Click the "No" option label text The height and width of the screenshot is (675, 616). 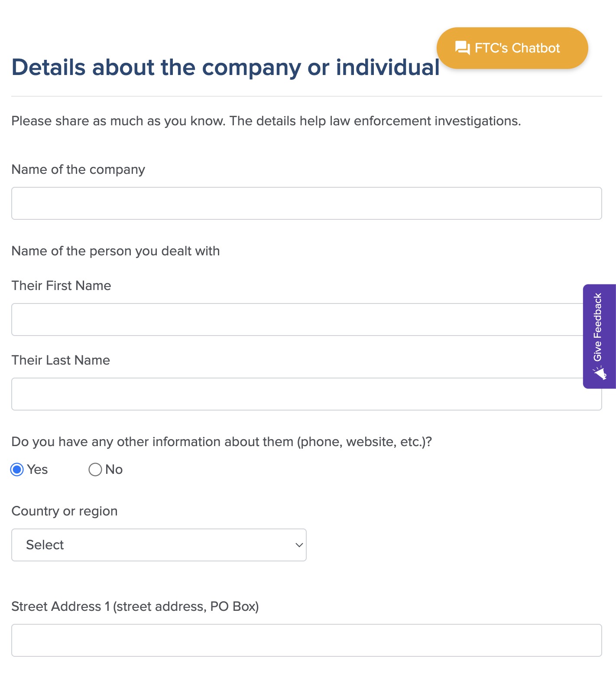click(114, 470)
